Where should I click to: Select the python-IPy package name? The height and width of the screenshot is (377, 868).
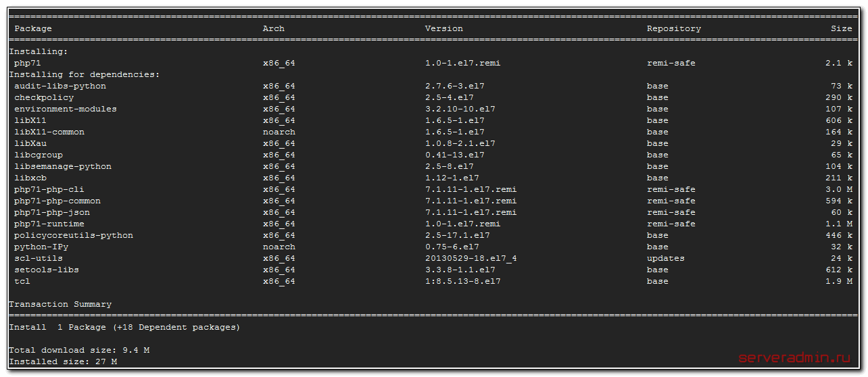(41, 247)
